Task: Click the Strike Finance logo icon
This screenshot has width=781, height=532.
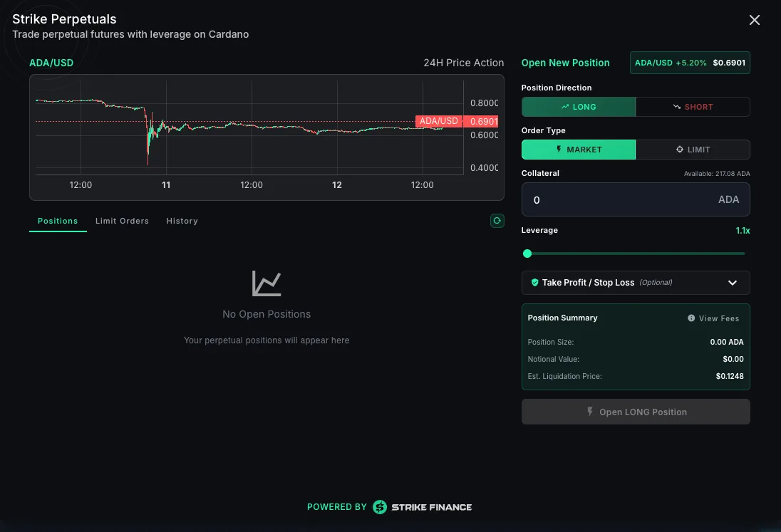Action: click(x=380, y=507)
